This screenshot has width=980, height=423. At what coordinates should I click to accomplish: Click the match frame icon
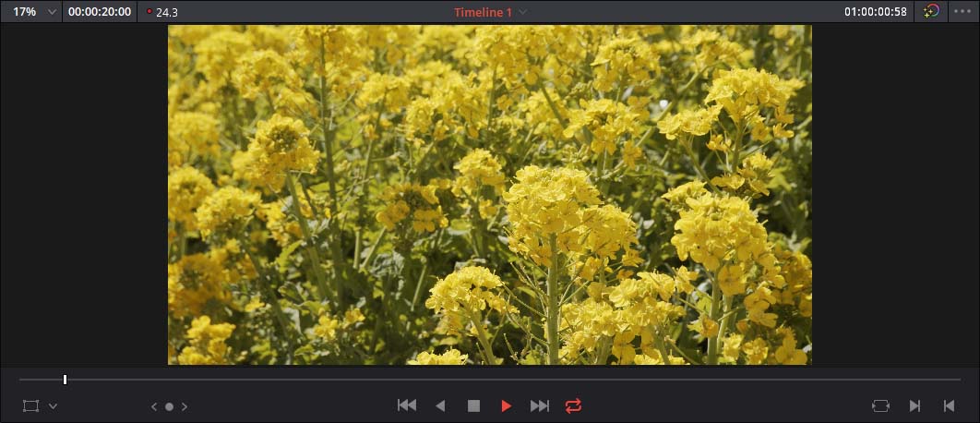click(x=880, y=406)
